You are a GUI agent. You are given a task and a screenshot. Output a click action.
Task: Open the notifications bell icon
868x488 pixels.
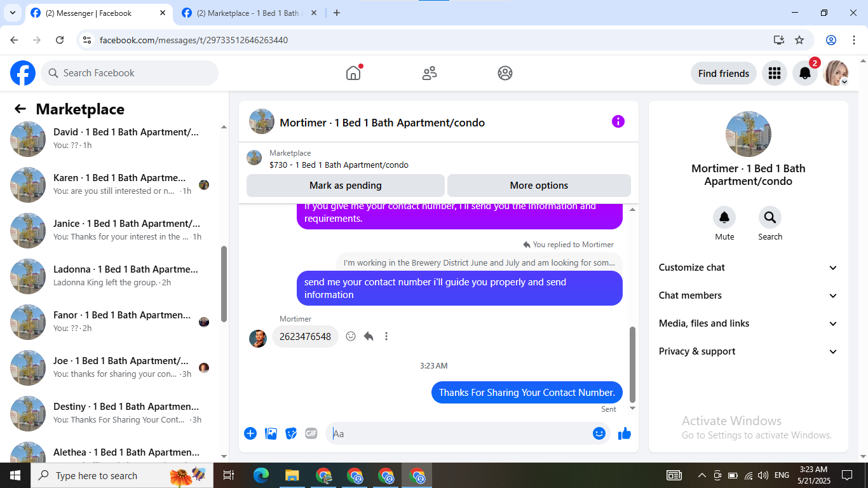click(805, 73)
